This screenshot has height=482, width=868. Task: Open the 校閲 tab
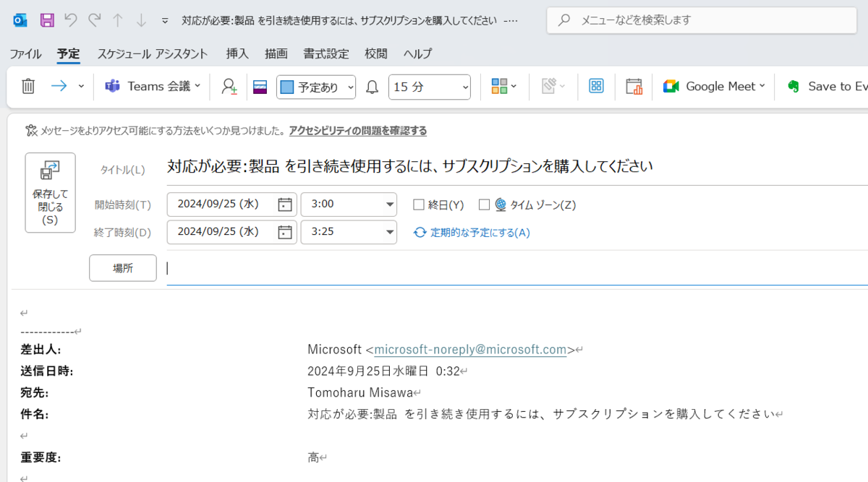[x=376, y=53]
